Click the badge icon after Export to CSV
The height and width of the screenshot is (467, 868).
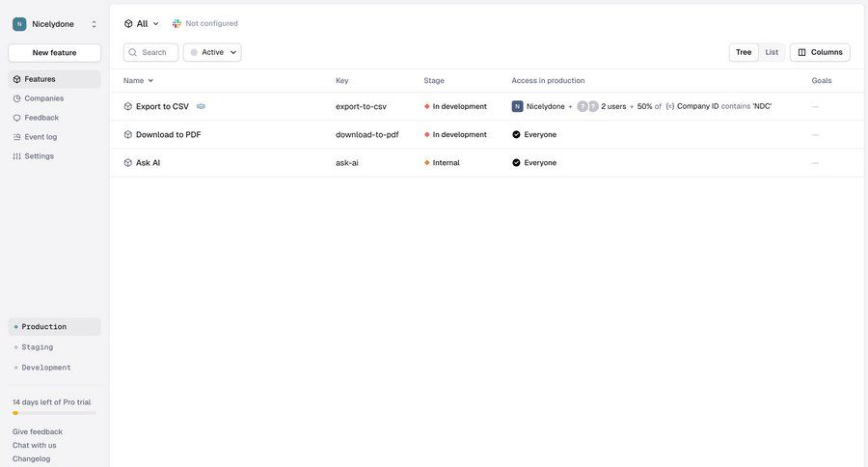(201, 106)
